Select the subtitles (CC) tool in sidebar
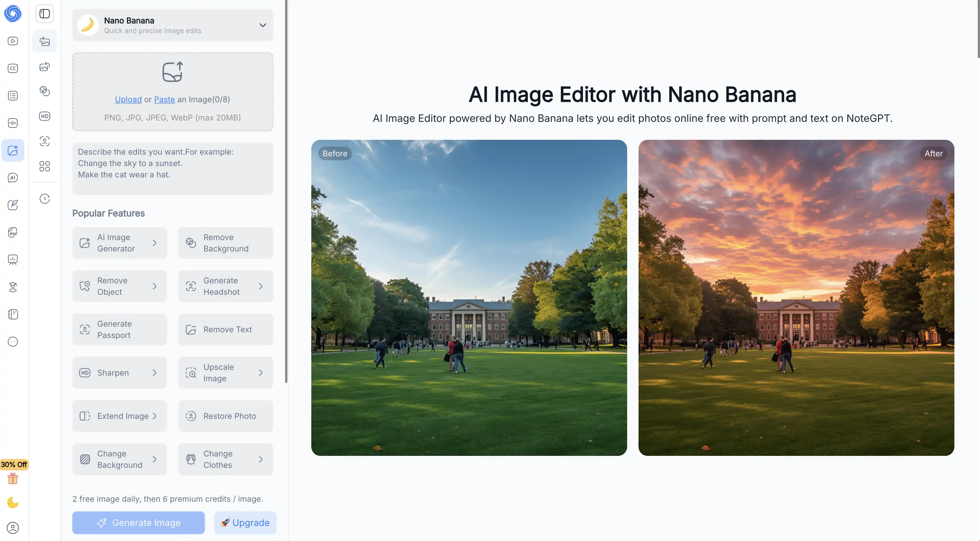Image resolution: width=980 pixels, height=541 pixels. click(13, 69)
